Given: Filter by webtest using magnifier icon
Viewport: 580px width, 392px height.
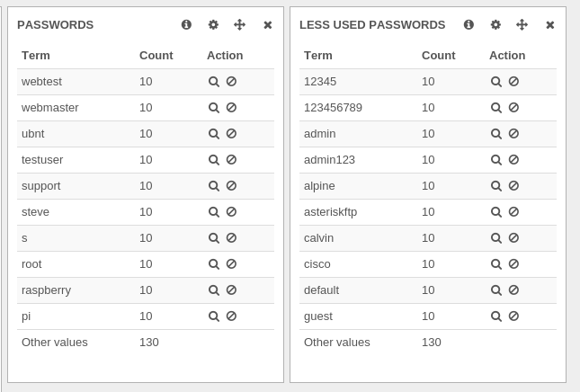Looking at the screenshot, I should (214, 81).
